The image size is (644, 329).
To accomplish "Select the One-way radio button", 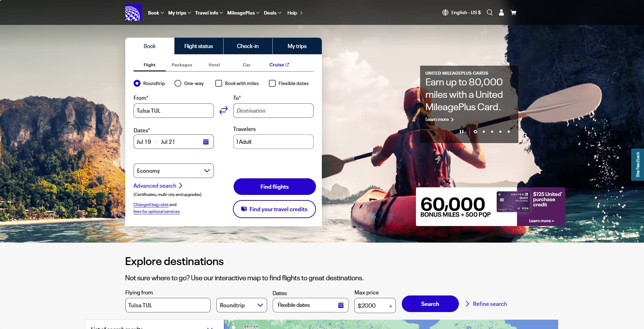I will (178, 83).
